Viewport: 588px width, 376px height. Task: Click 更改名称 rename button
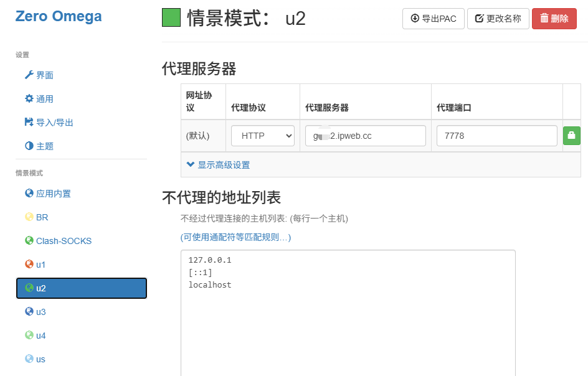point(498,19)
